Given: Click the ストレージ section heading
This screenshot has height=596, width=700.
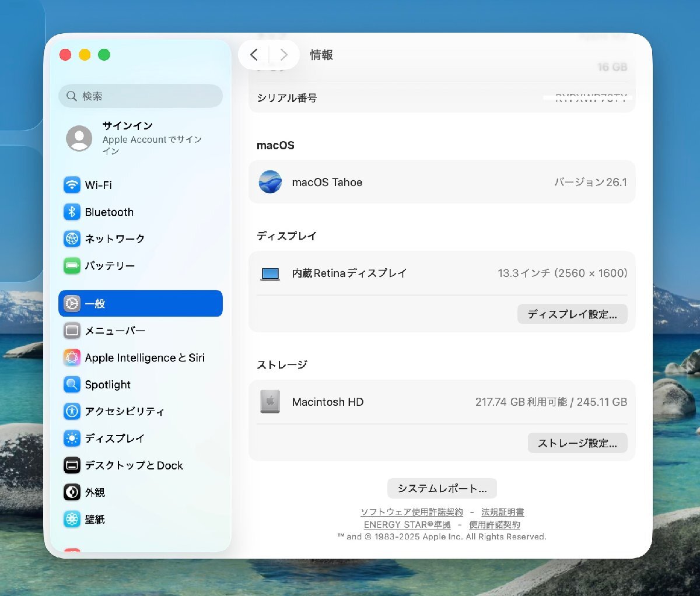Looking at the screenshot, I should click(x=282, y=364).
